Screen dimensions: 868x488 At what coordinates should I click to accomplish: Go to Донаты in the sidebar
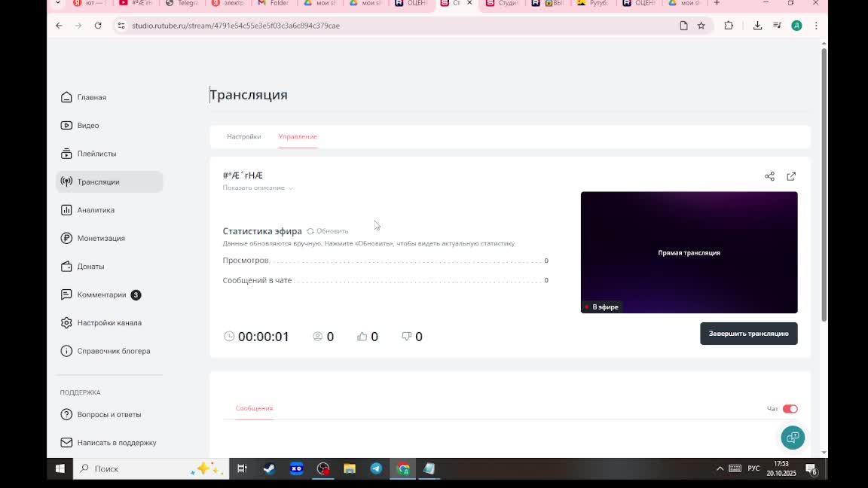(82, 267)
